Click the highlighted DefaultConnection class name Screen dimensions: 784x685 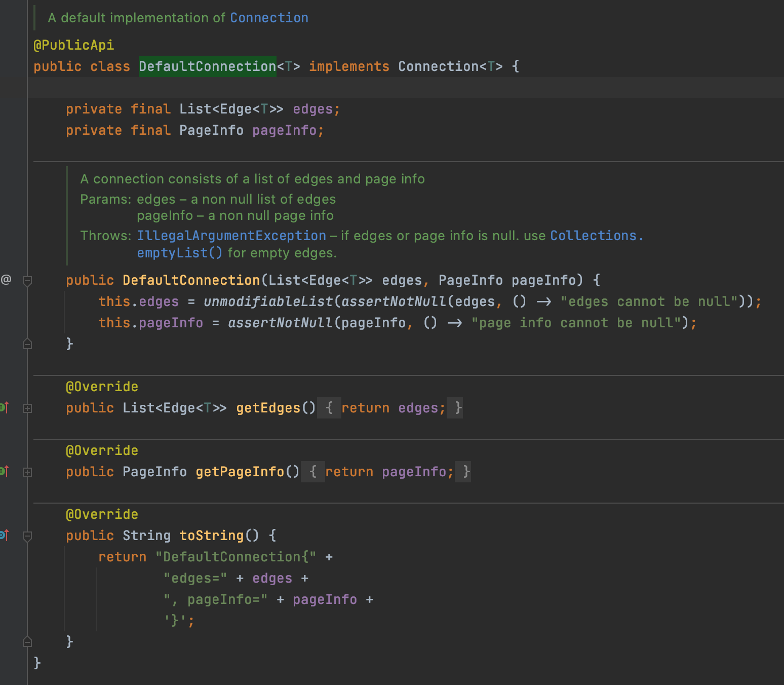[x=207, y=66]
